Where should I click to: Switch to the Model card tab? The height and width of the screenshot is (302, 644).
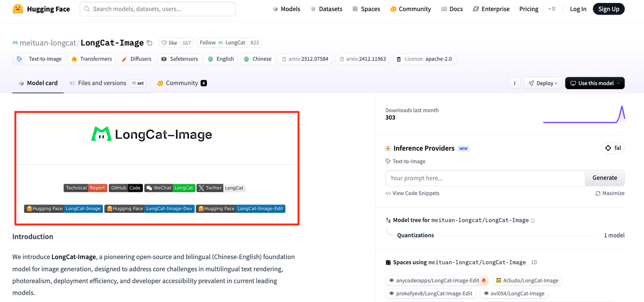tap(38, 83)
